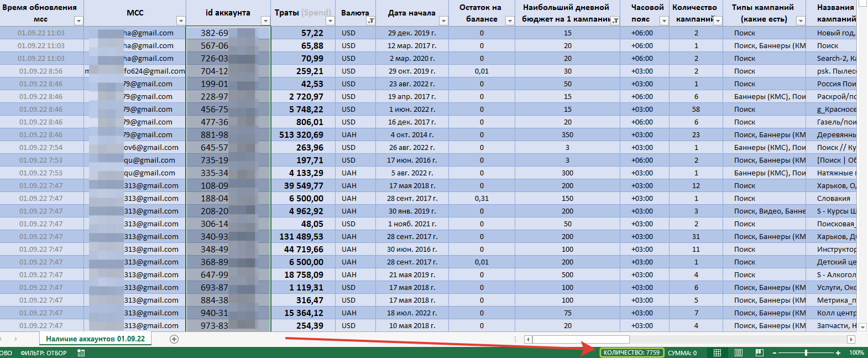Select the cell with spend 513 320,69
The height and width of the screenshot is (358, 868).
coord(303,135)
